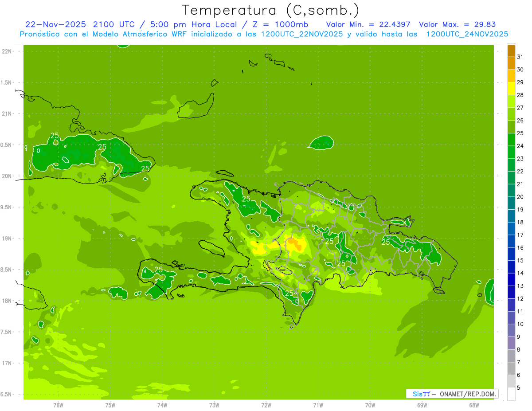Click the "17N" latitude axis label
This screenshot has height=411, width=532.
pos(7,363)
